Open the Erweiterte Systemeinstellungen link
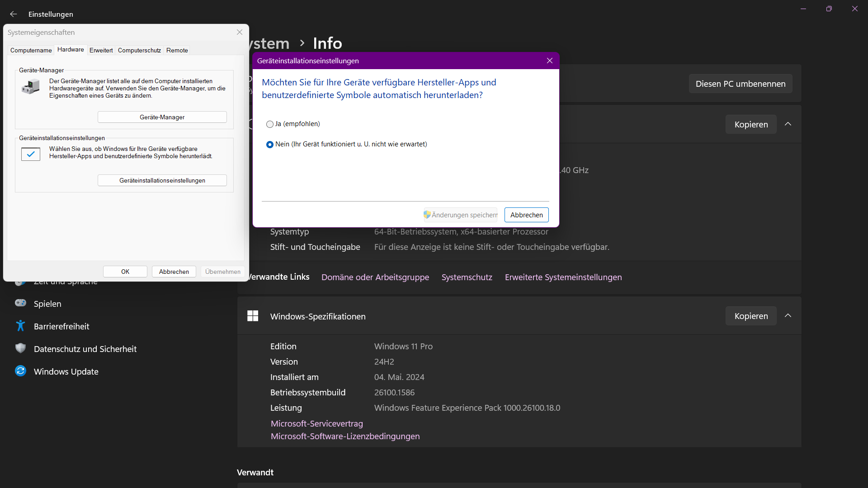The height and width of the screenshot is (488, 868). 563,277
